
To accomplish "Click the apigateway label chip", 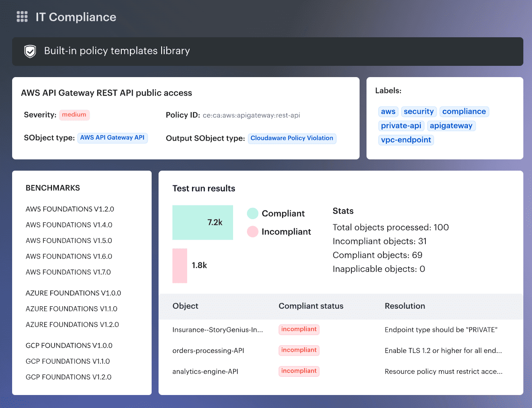I will pos(451,126).
